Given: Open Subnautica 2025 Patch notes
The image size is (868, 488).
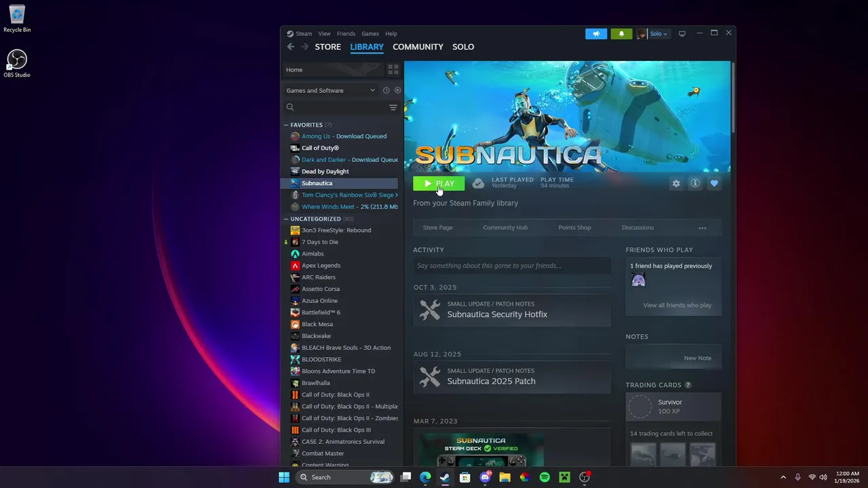Looking at the screenshot, I should pyautogui.click(x=512, y=377).
